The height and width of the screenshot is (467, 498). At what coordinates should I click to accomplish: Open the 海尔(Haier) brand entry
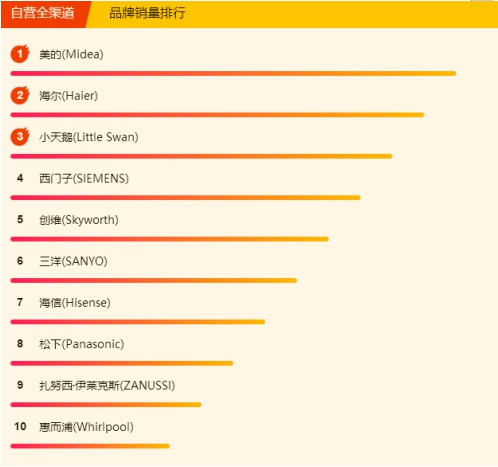pyautogui.click(x=68, y=96)
